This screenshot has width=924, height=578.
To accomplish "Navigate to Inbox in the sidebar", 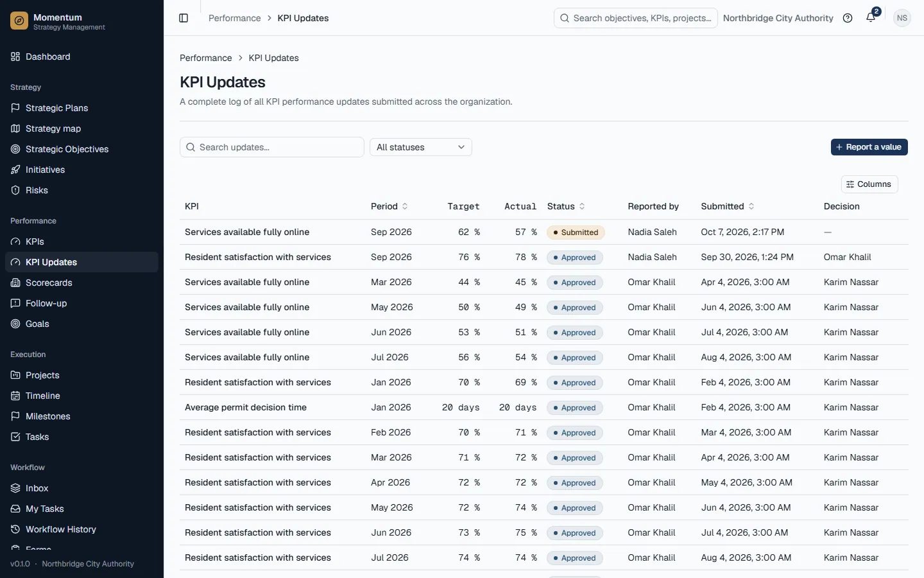I will point(81,488).
